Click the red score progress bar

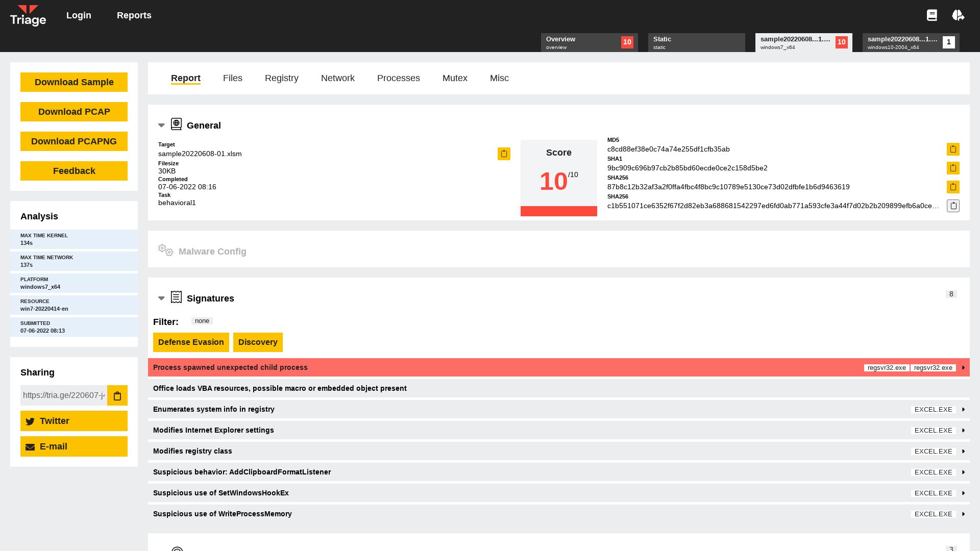558,210
